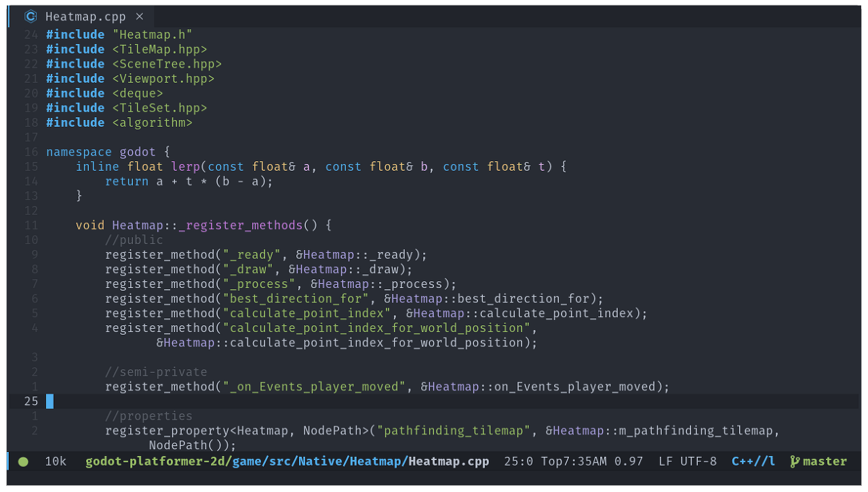868x492 pixels.
Task: Click the <deque> include
Action: click(138, 94)
